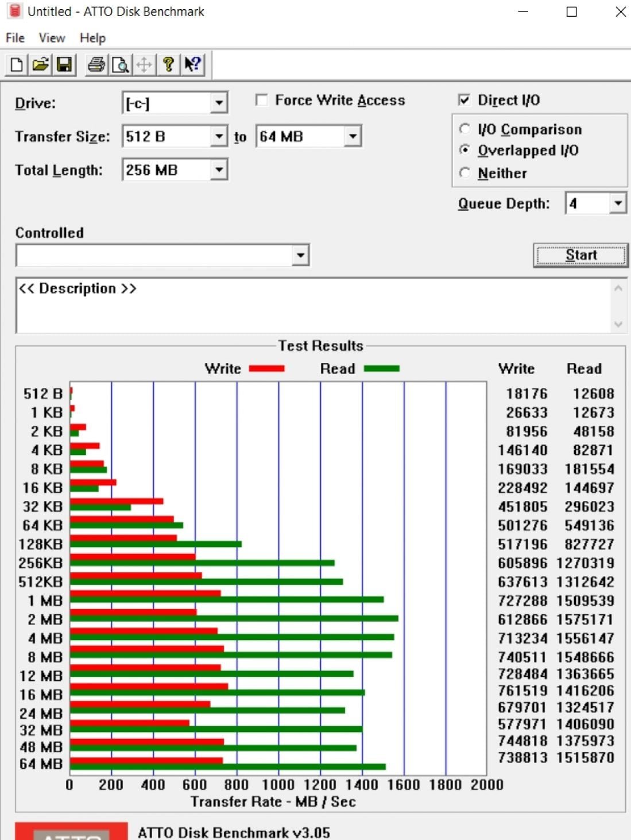631x840 pixels.
Task: Click the Read column header
Action: coord(584,369)
